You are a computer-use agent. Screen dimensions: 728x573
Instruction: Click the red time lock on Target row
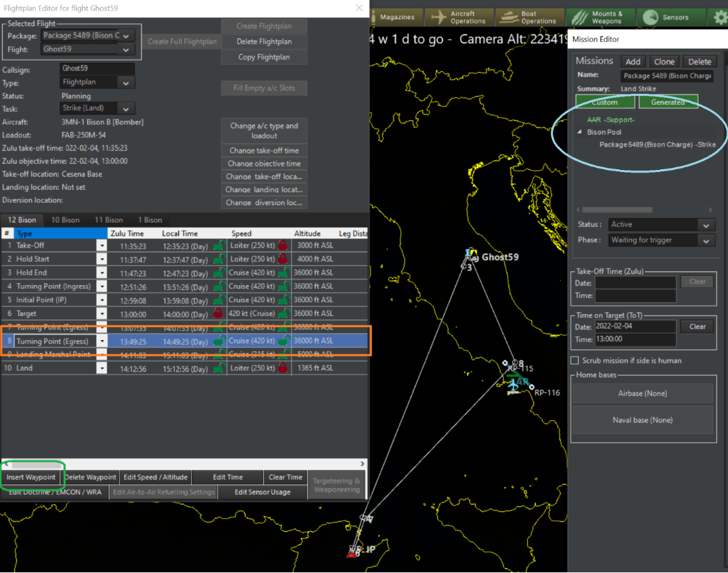(x=219, y=313)
